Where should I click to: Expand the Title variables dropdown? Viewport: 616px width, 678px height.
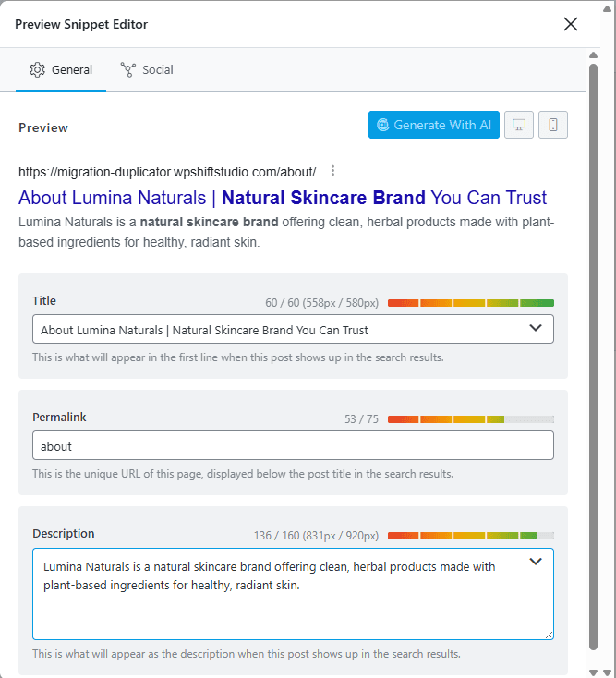536,328
